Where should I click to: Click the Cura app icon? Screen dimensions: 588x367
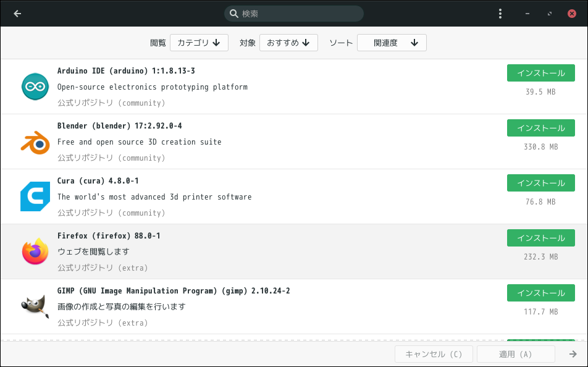coord(35,196)
